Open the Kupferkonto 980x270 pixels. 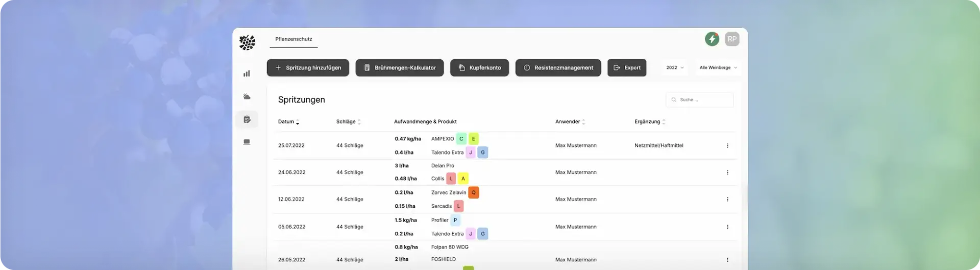pos(479,68)
